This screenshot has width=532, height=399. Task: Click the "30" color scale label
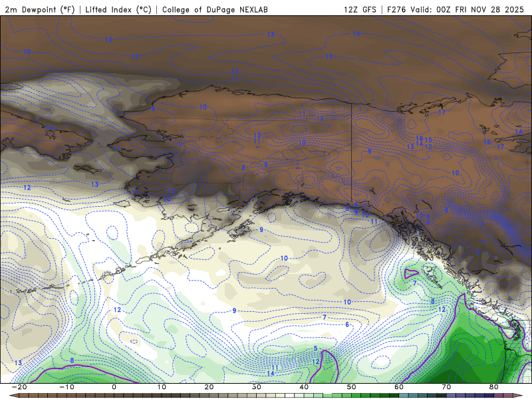coord(257,387)
